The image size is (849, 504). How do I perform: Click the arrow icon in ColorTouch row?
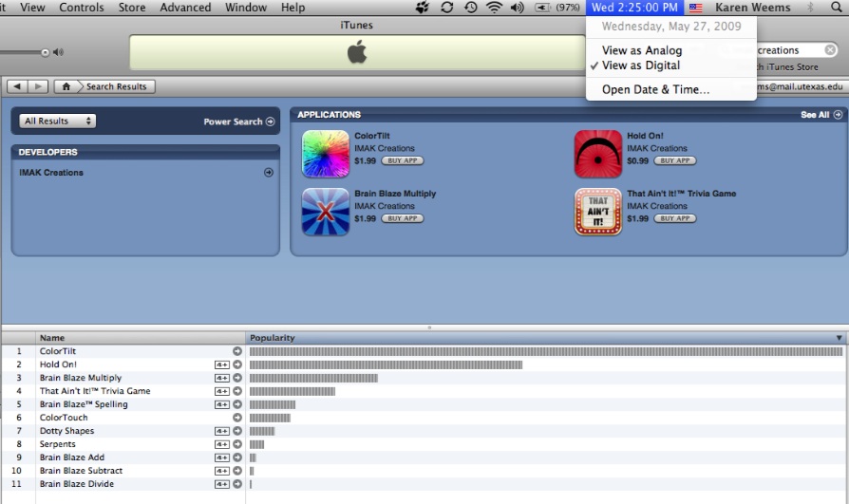tap(237, 418)
